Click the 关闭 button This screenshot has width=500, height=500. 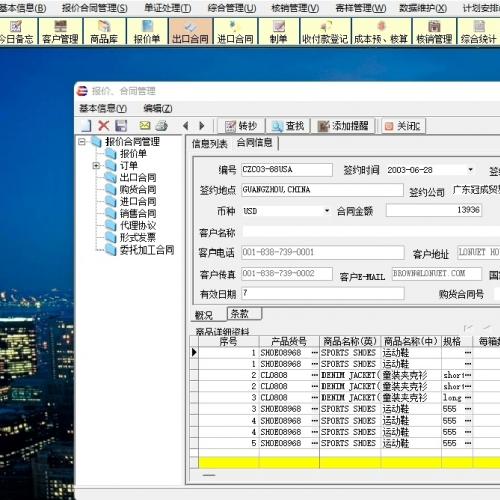403,126
